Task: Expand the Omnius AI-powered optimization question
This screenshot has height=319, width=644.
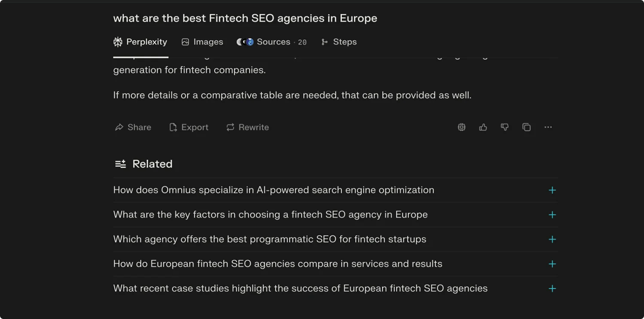Action: (552, 190)
